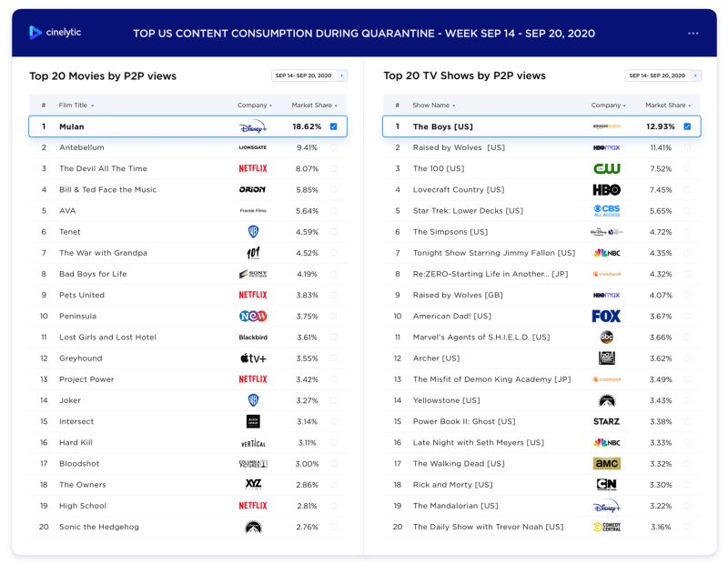Select the Tenet row checkbox
This screenshot has height=564, width=728.
[333, 232]
